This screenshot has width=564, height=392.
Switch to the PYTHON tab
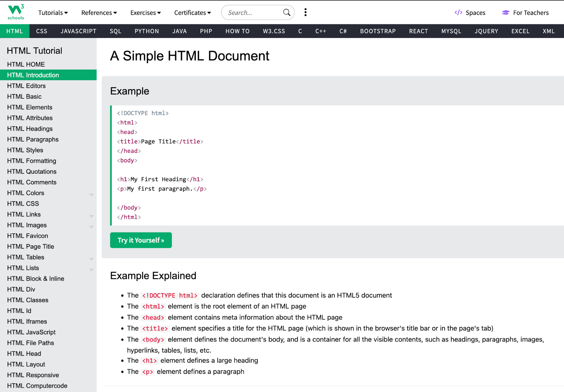(147, 31)
